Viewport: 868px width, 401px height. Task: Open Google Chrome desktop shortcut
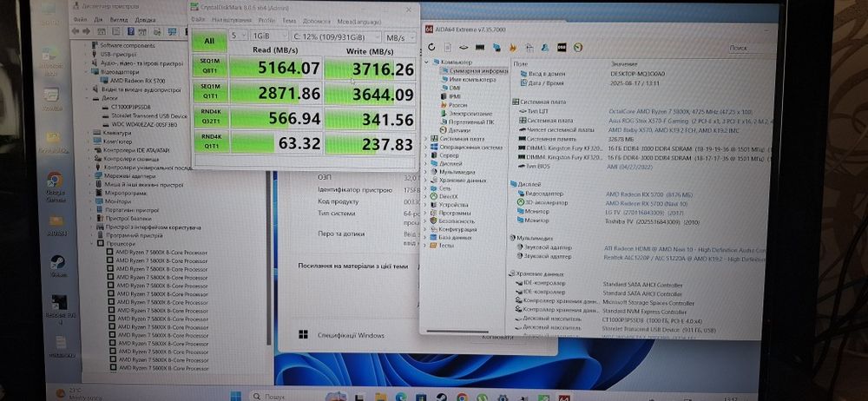[55, 186]
